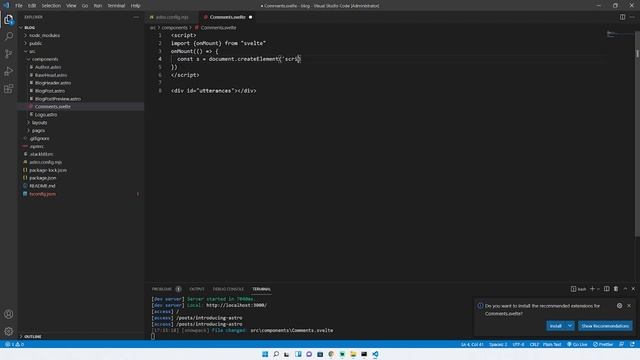
Task: Select the TERMINAL panel tab
Action: point(261,289)
